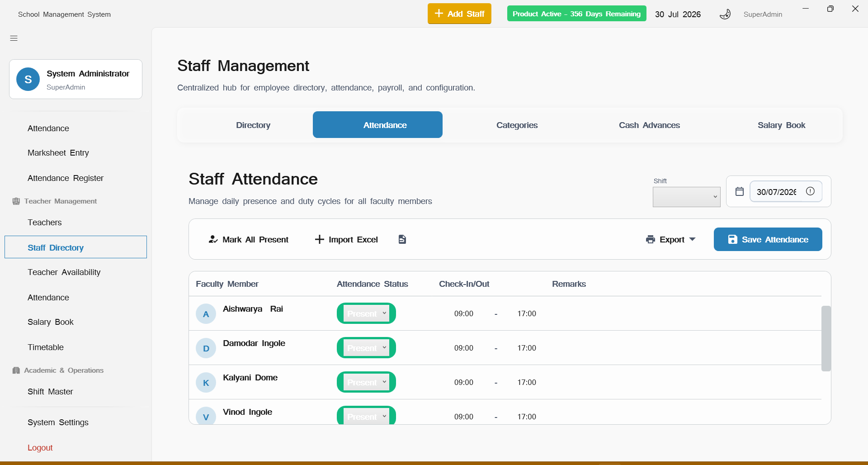Change Damodar Ingole attendance status dropdown

click(x=366, y=348)
